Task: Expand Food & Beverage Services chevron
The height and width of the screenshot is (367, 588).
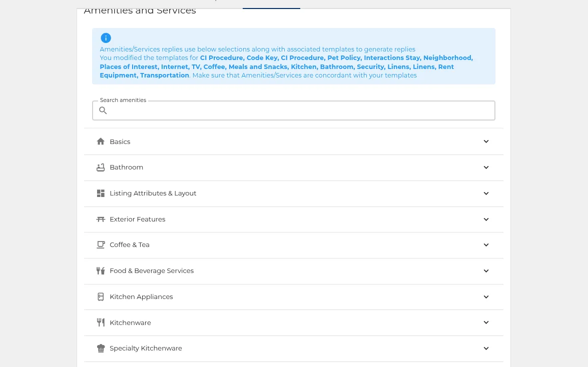Action: coord(486,270)
